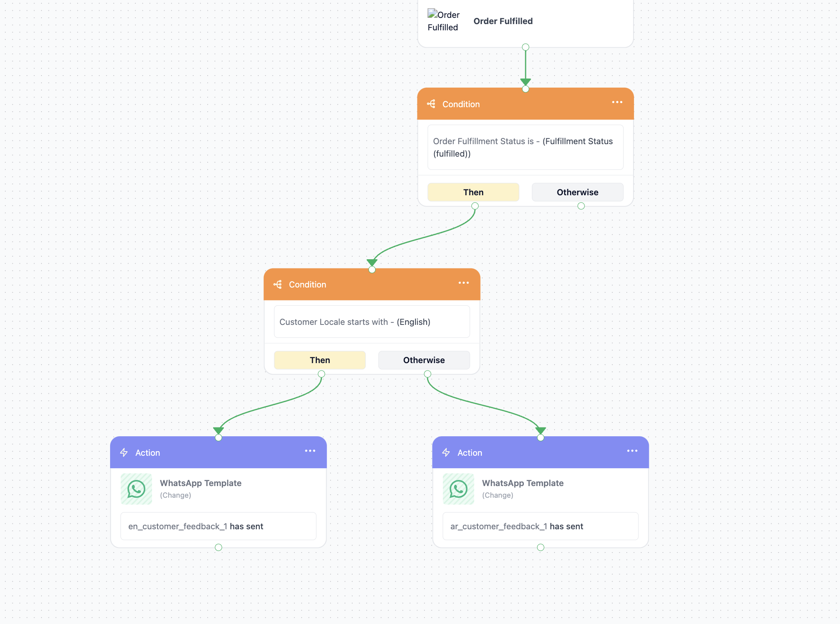Image resolution: width=840 pixels, height=624 pixels.
Task: Click the unconnected Otherwise connector under Fulfillment Status
Action: pyautogui.click(x=581, y=206)
